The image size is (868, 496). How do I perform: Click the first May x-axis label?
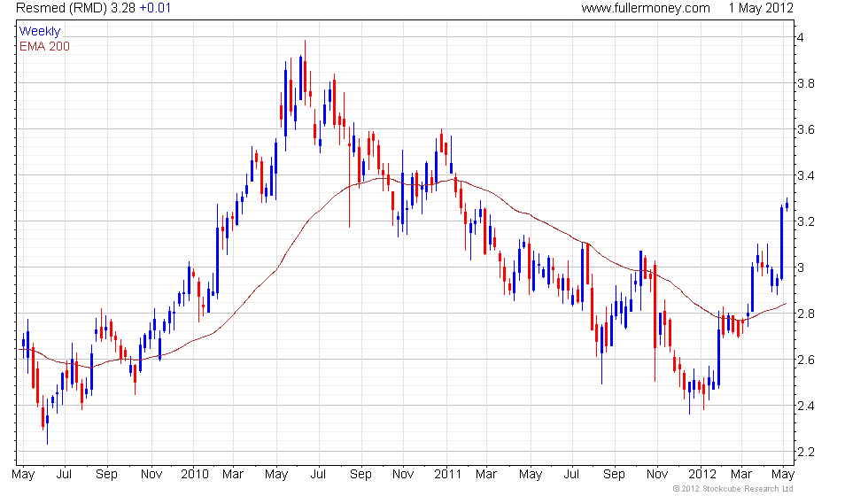23,475
